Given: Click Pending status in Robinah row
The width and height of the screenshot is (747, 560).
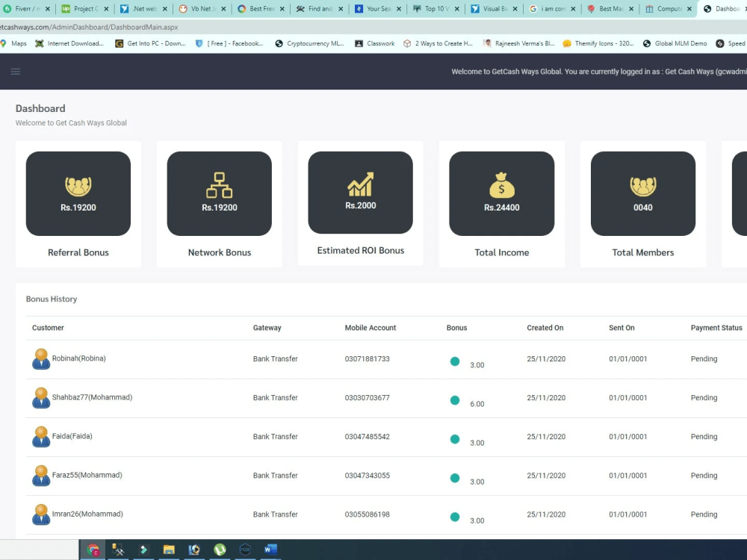Looking at the screenshot, I should pyautogui.click(x=704, y=358).
